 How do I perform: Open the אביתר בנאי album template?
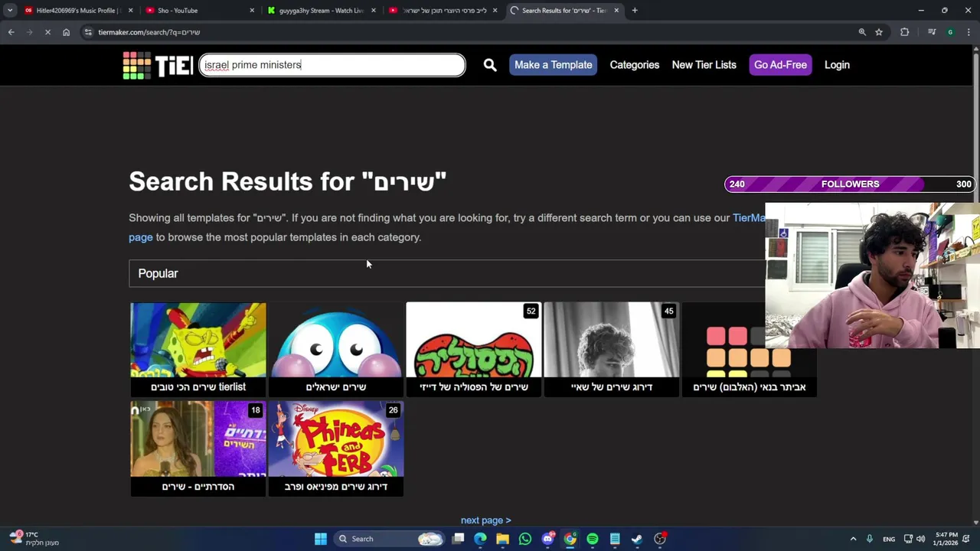pyautogui.click(x=750, y=349)
